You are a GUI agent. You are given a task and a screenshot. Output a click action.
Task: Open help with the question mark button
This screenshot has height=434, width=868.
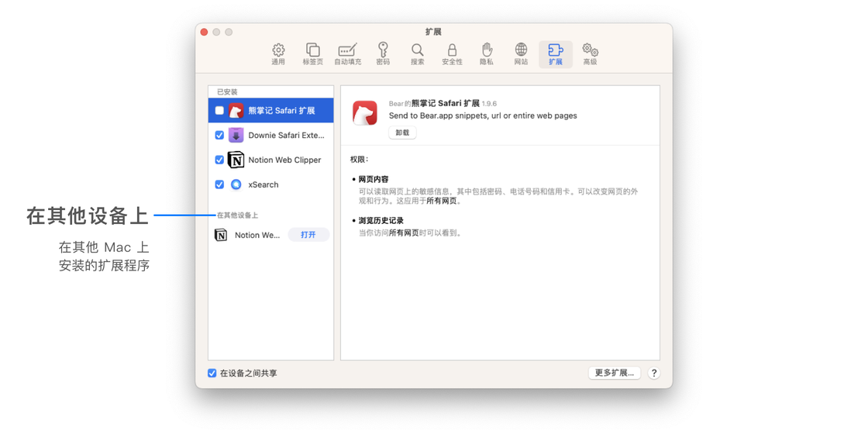point(654,374)
